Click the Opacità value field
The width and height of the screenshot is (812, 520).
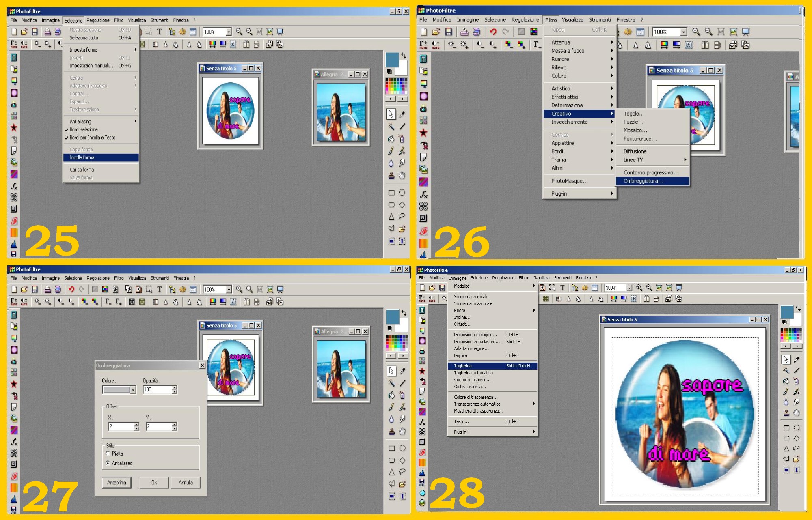click(157, 390)
